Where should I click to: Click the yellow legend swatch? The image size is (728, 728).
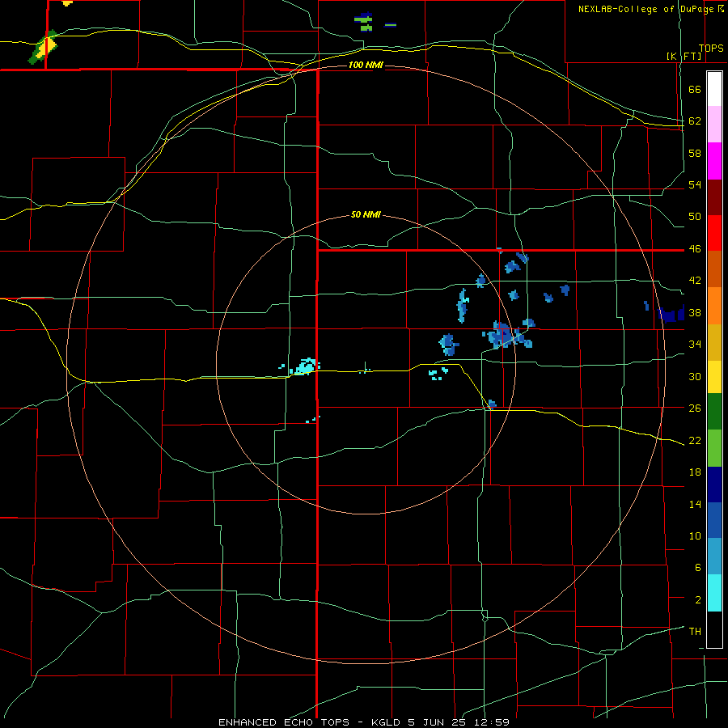click(x=714, y=376)
